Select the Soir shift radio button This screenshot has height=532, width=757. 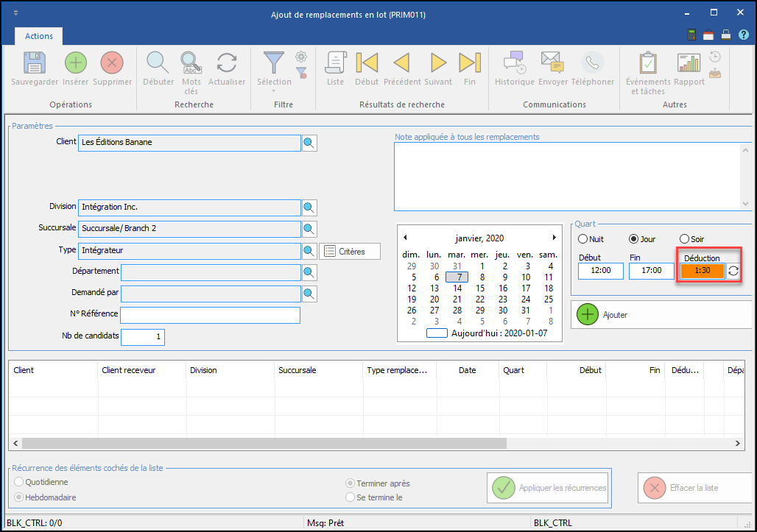click(685, 239)
